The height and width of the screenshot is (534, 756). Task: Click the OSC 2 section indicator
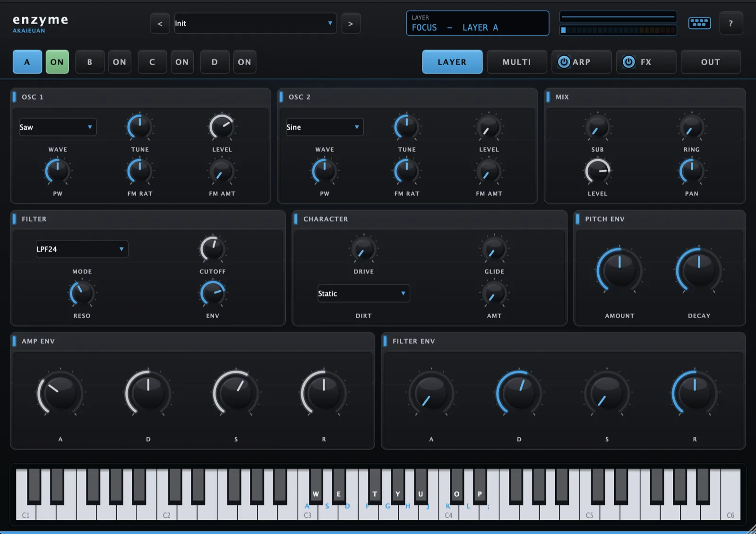(x=281, y=97)
